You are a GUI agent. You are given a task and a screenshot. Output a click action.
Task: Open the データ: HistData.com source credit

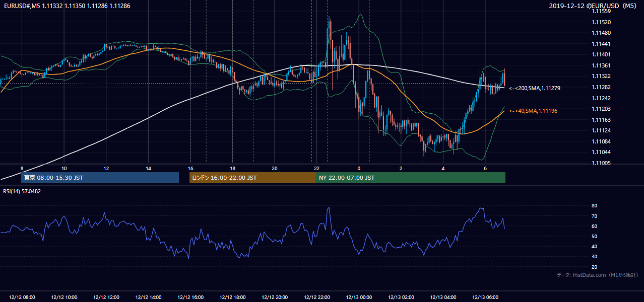click(597, 275)
